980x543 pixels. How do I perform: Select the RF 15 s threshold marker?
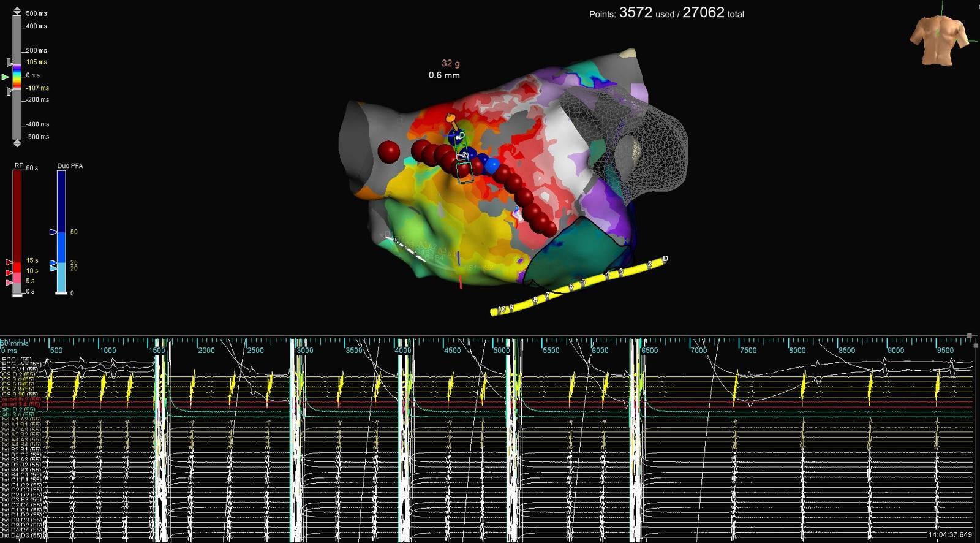coord(9,262)
